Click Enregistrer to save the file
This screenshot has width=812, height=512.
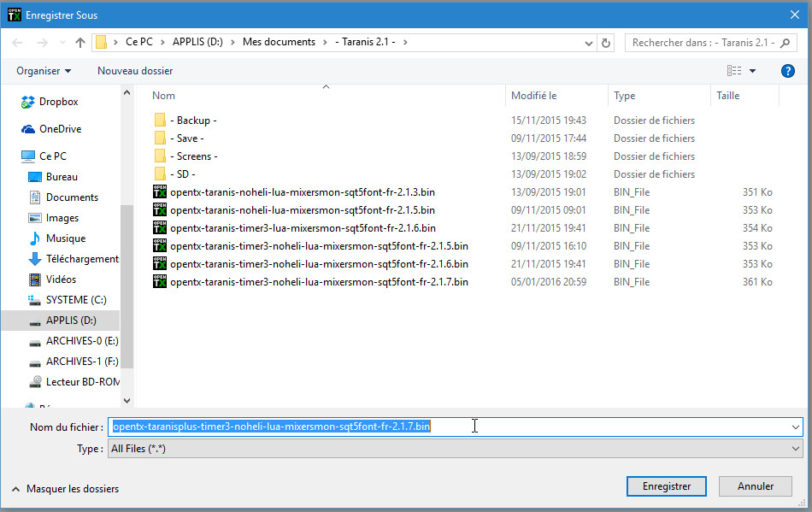tap(667, 486)
